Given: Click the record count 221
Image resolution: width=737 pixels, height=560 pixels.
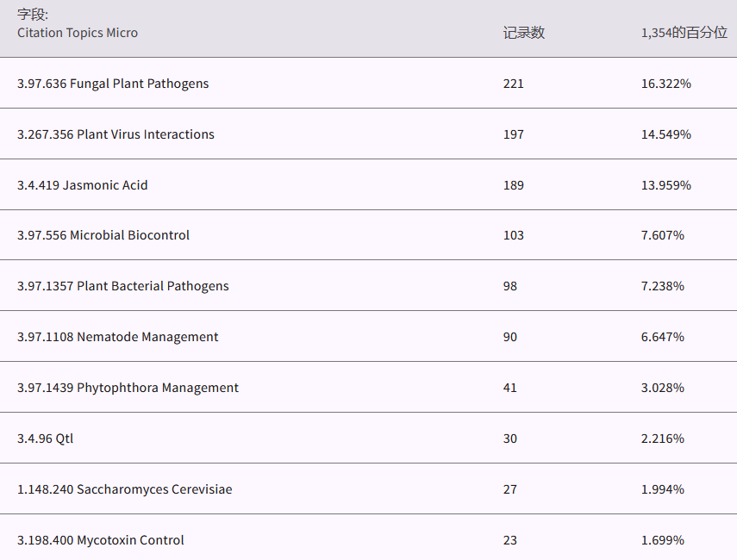Looking at the screenshot, I should tap(514, 84).
